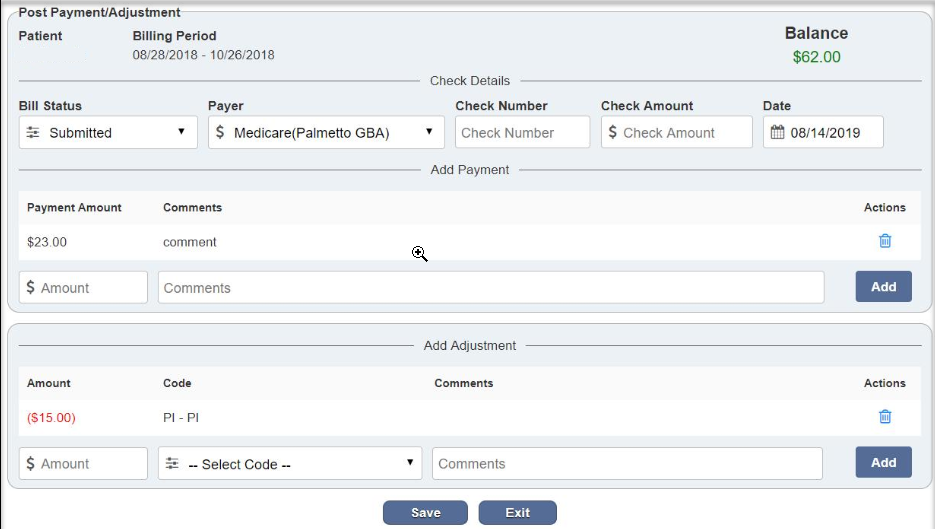Delete the ($15.00) PI adjustment via trash icon
The width and height of the screenshot is (935, 529).
[x=885, y=417]
